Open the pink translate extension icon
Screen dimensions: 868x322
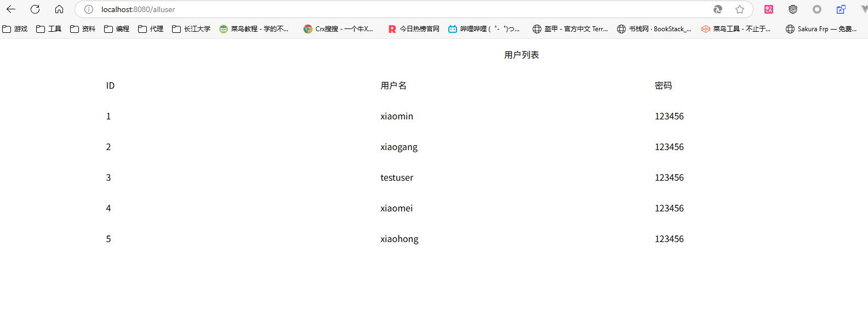coord(769,9)
